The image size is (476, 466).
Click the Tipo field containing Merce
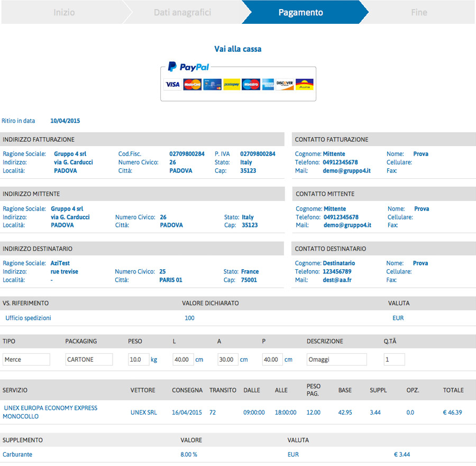click(26, 360)
